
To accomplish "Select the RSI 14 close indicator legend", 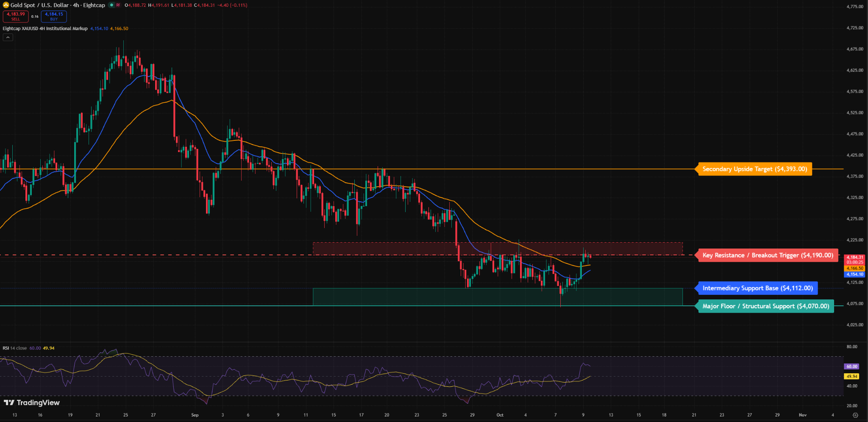I will [15, 348].
